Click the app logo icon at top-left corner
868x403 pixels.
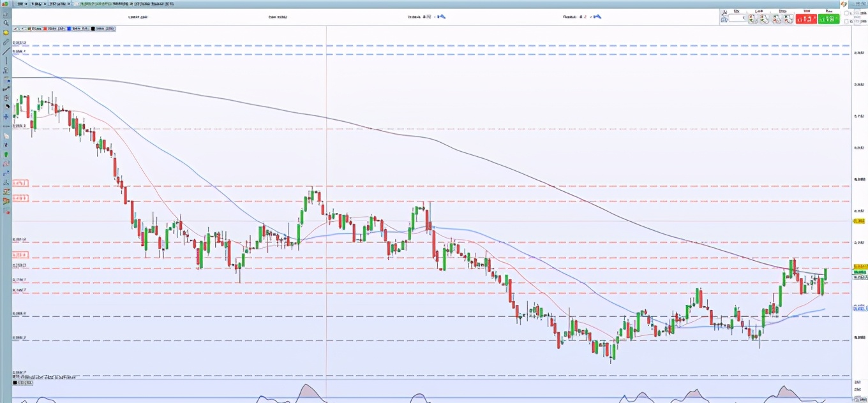pyautogui.click(x=4, y=4)
